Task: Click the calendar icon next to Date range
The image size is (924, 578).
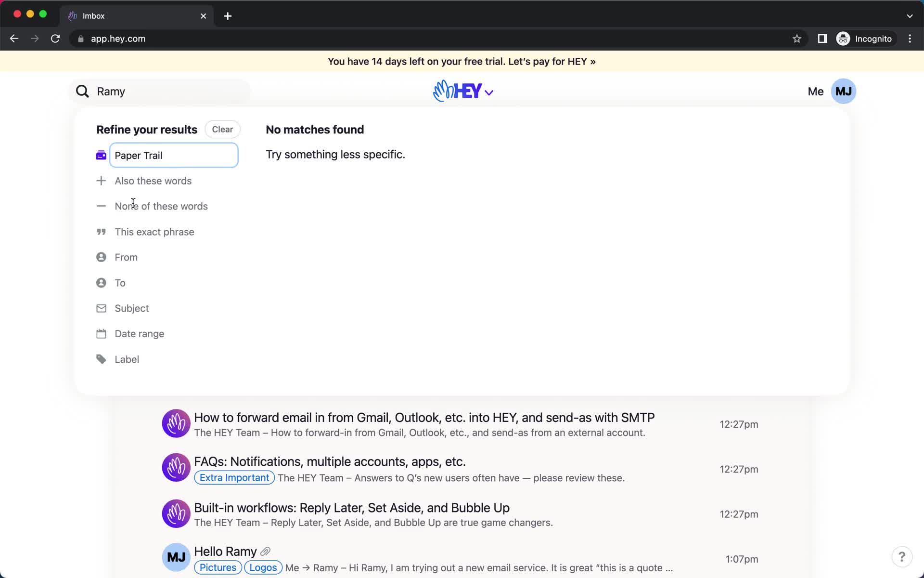Action: [x=101, y=334]
